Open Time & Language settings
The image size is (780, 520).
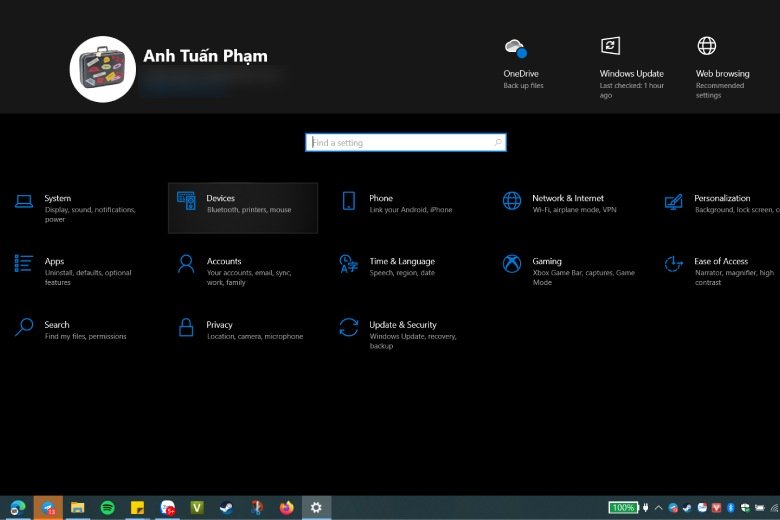pos(401,266)
